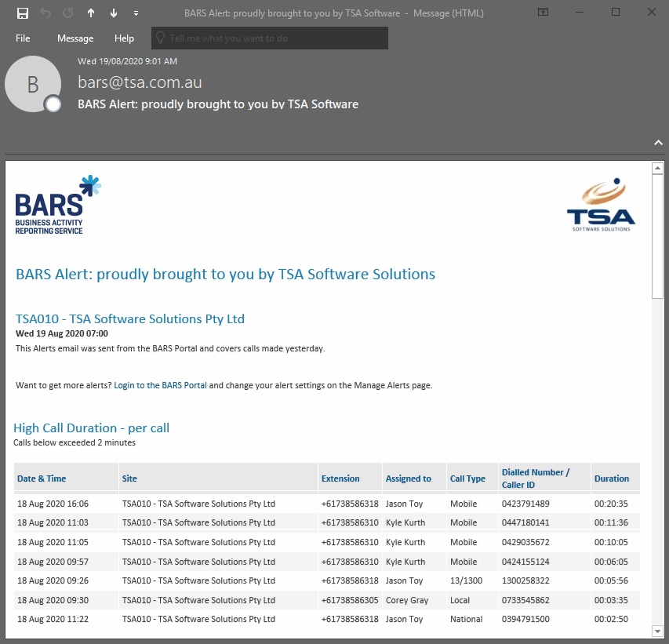Click the Tell me what you want to do box

(x=270, y=38)
